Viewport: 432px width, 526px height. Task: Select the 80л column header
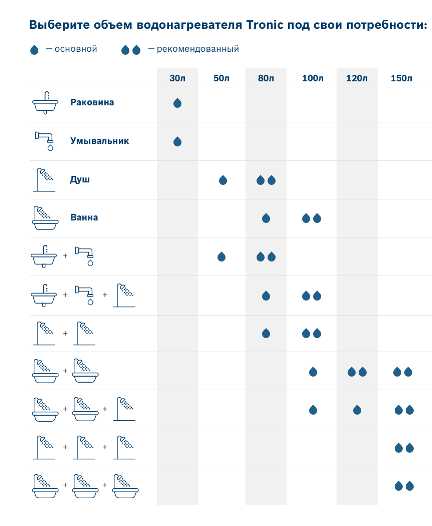point(266,78)
